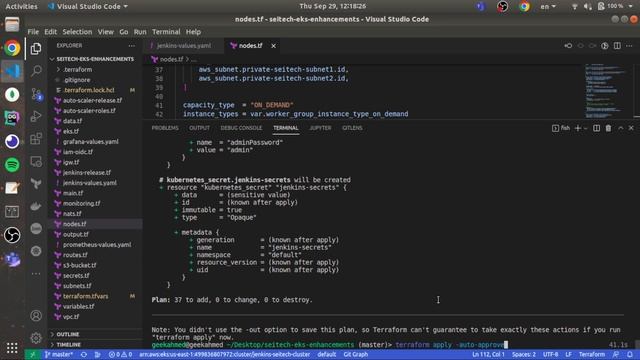Click Spaces: 2 indentation in status bar

point(524,354)
